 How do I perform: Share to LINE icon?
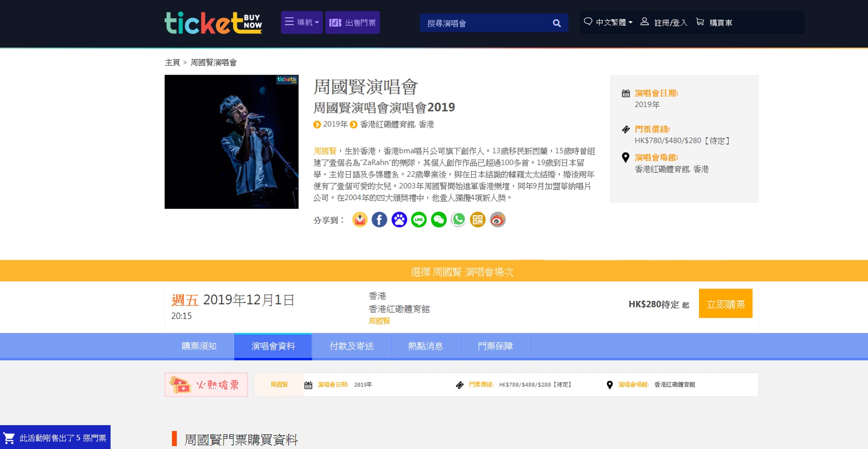pos(419,220)
